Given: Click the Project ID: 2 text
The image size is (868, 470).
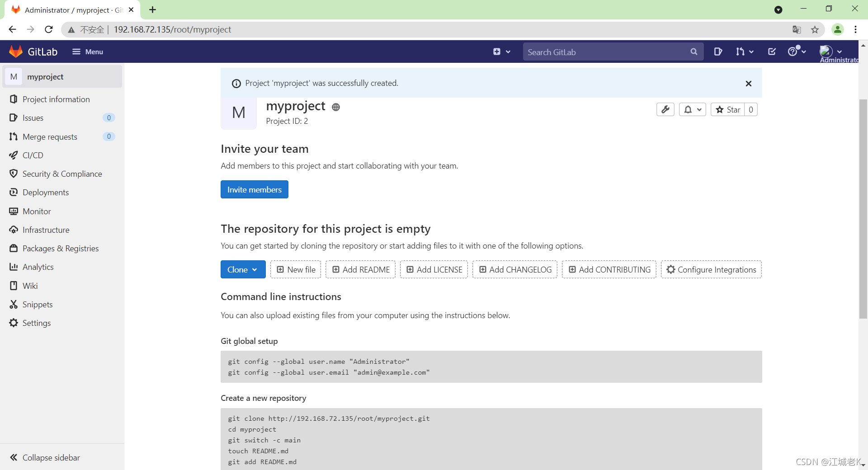Looking at the screenshot, I should point(287,121).
